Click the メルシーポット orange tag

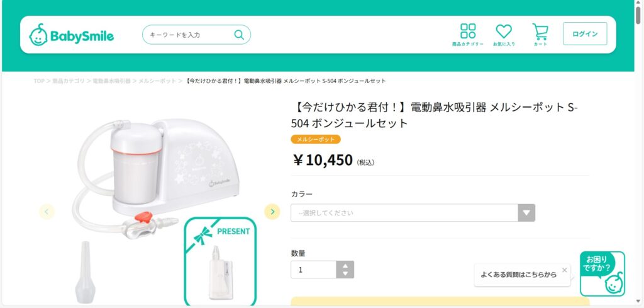coord(316,139)
